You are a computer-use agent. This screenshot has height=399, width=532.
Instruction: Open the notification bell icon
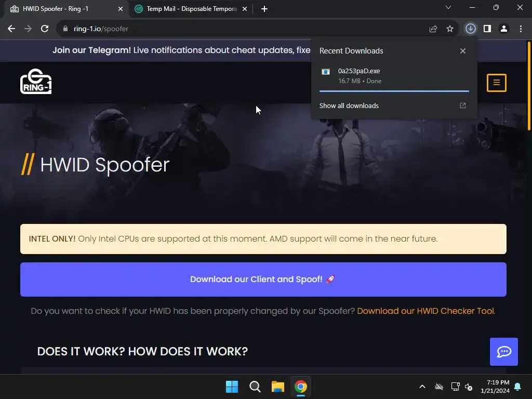[518, 387]
